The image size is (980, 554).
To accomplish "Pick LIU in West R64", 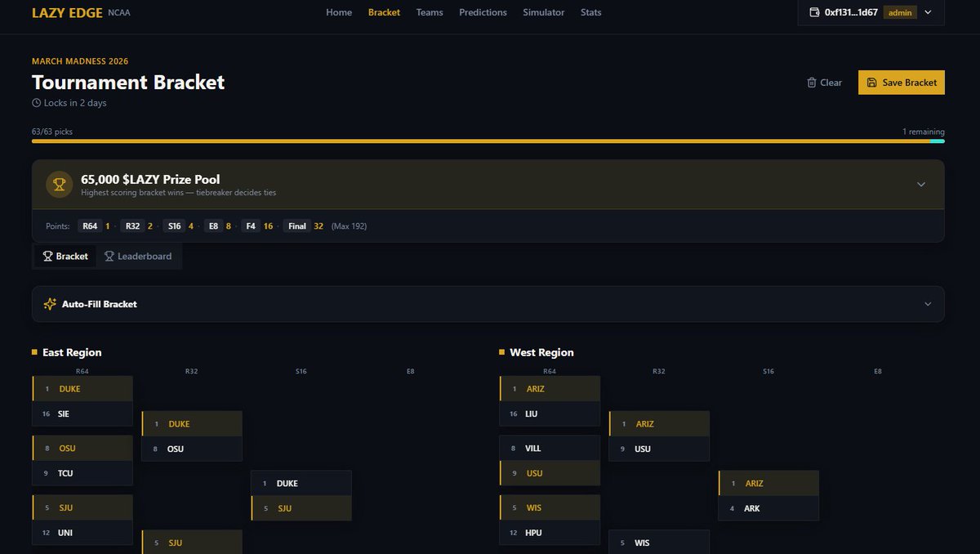I will pos(550,413).
